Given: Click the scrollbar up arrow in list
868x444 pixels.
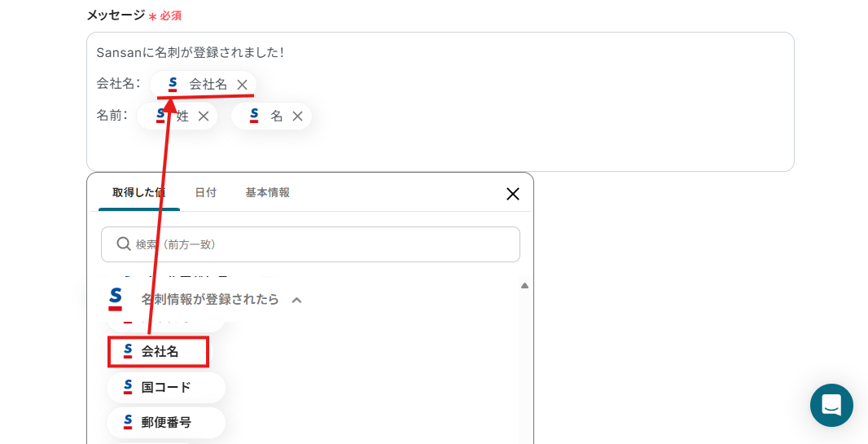Looking at the screenshot, I should click(524, 286).
